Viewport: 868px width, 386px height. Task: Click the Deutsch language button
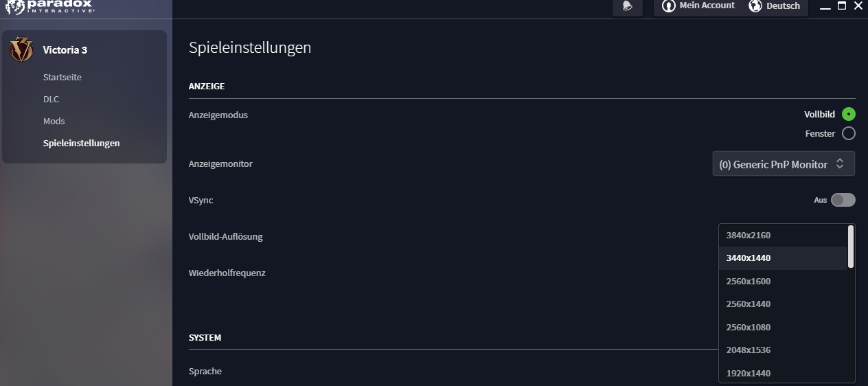tap(775, 6)
